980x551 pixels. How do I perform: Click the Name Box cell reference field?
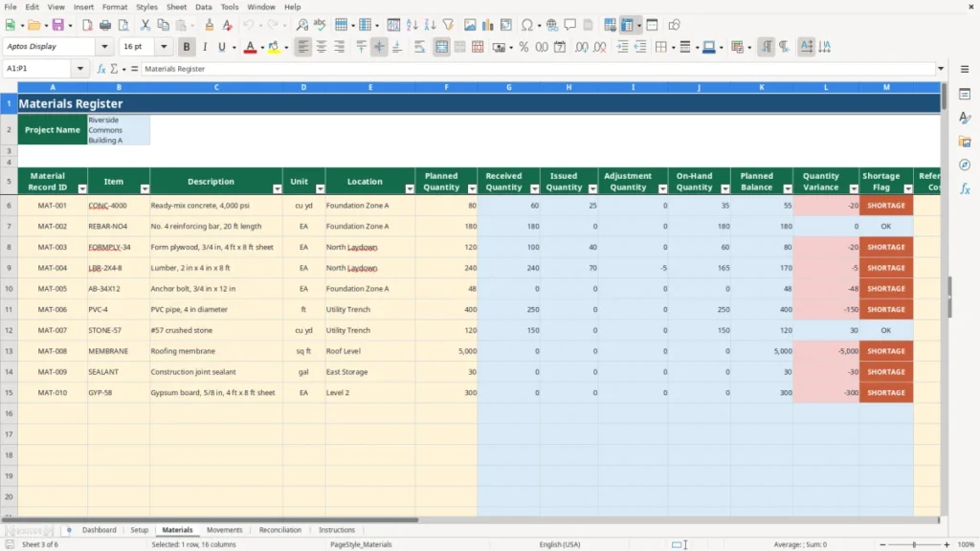pyautogui.click(x=37, y=69)
